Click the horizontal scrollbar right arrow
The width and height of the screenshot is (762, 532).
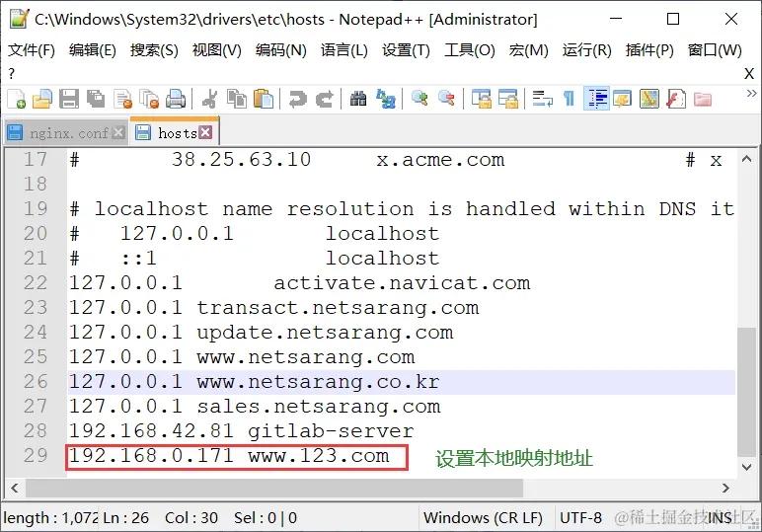725,488
